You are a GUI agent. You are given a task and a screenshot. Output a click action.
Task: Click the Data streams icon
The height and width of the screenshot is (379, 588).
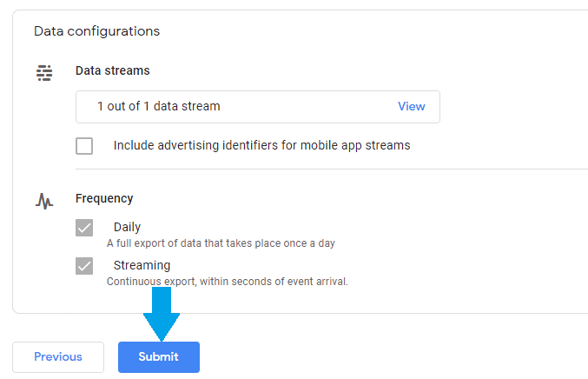coord(44,73)
